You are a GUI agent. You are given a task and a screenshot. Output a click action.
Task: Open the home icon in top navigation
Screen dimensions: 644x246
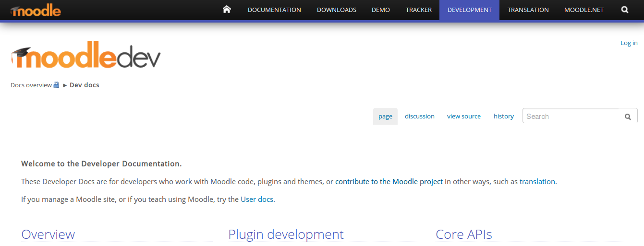tap(227, 10)
